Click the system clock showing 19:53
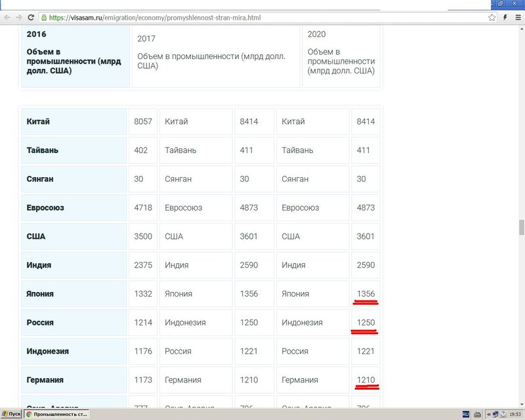Image resolution: width=525 pixels, height=420 pixels. pos(514,414)
